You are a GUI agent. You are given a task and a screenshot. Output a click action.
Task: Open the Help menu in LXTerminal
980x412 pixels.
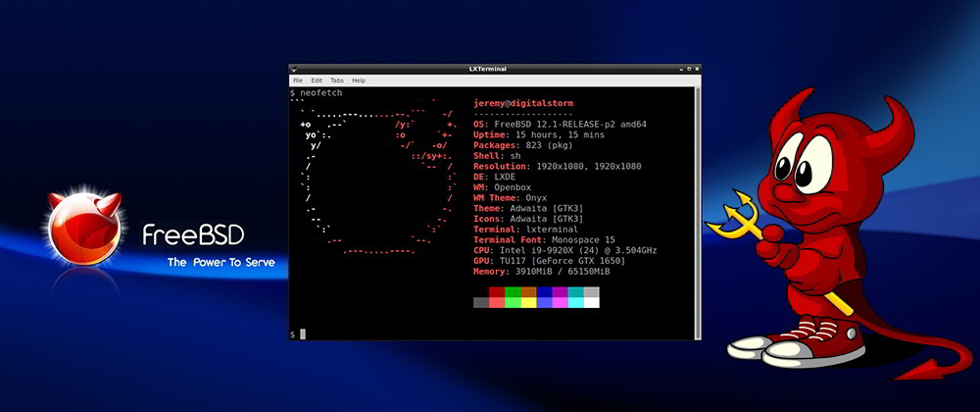coord(359,80)
